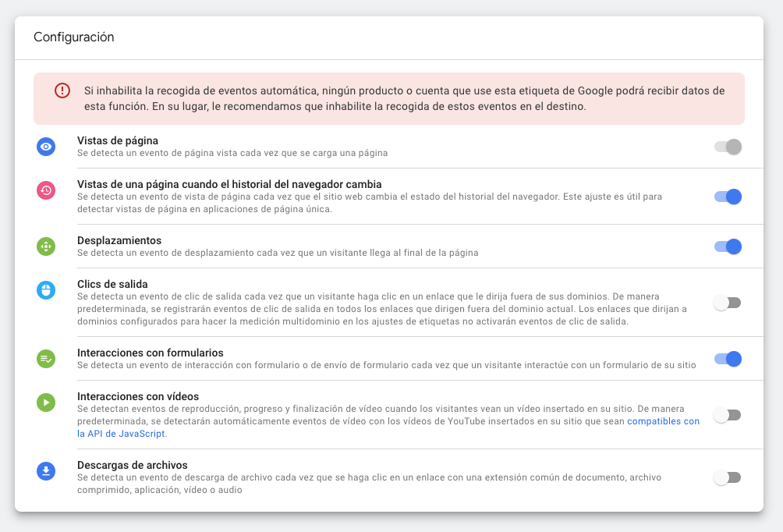Click the green form icon for Interacciones con formularios
This screenshot has height=532, width=783.
click(x=46, y=359)
